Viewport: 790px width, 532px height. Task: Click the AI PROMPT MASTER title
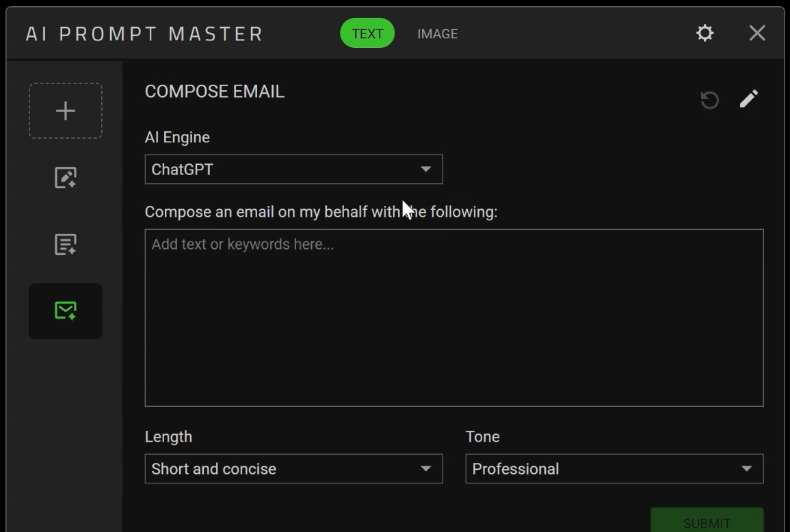tap(144, 34)
